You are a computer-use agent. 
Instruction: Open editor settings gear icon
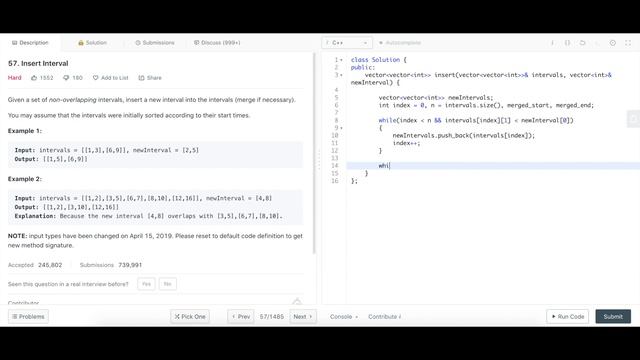[x=613, y=42]
